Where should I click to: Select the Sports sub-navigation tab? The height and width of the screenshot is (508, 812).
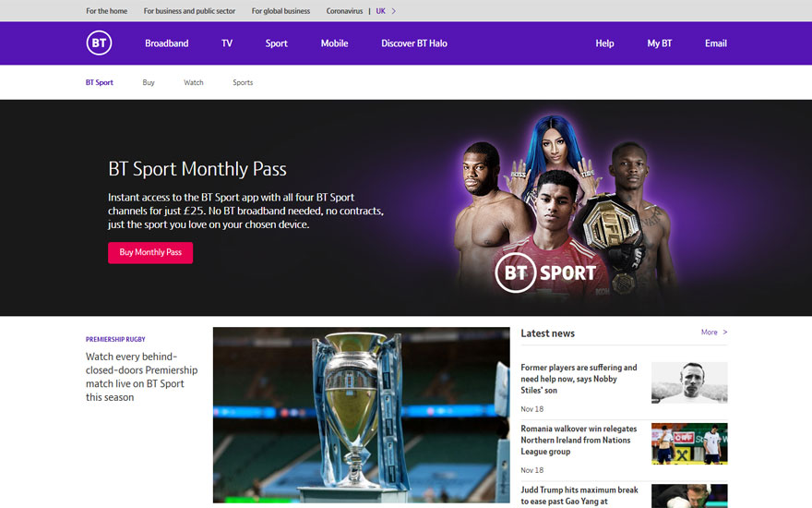243,82
